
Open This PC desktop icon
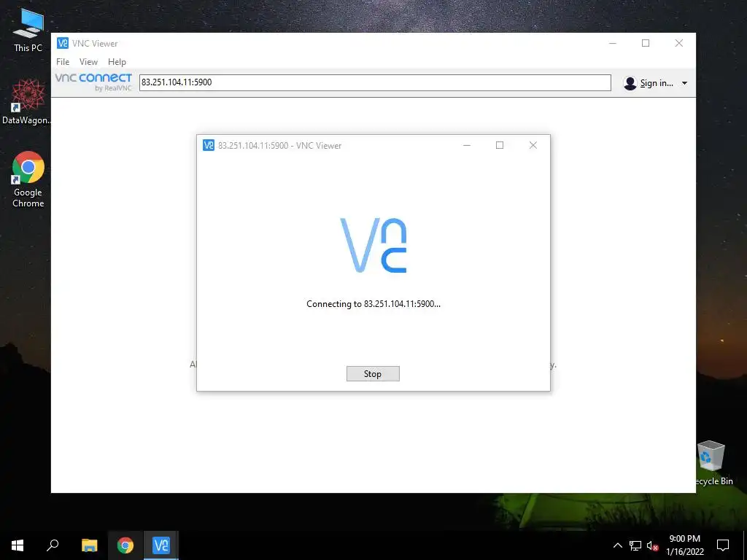pyautogui.click(x=28, y=31)
